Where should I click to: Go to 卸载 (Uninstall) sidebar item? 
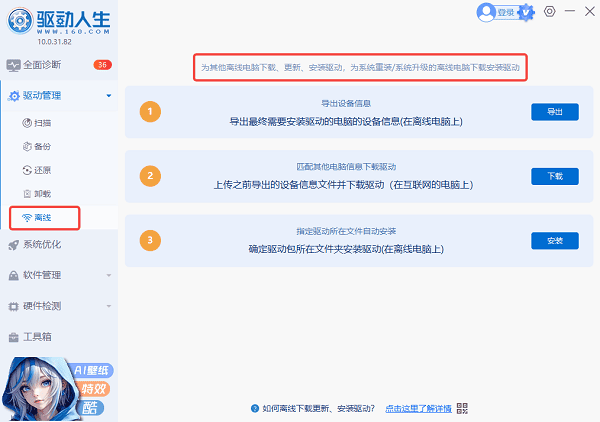click(x=44, y=192)
